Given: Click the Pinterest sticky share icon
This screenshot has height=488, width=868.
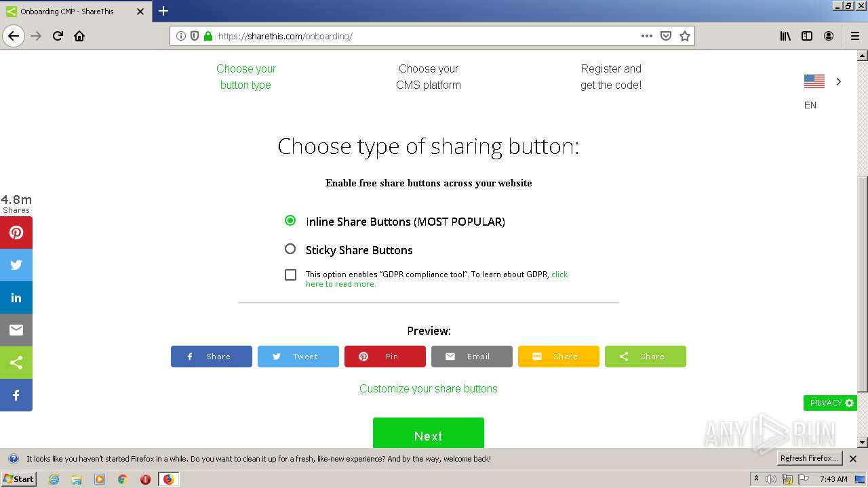Looking at the screenshot, I should coord(16,232).
